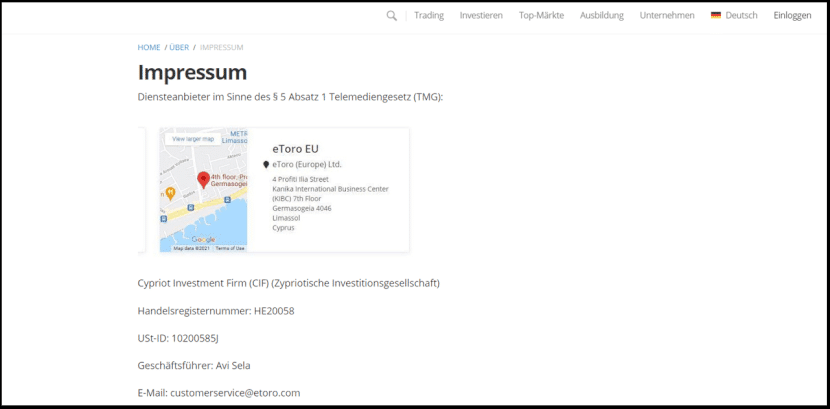Viewport: 830px width, 409px height.
Task: Click the Map data ©2021 text
Action: (192, 248)
